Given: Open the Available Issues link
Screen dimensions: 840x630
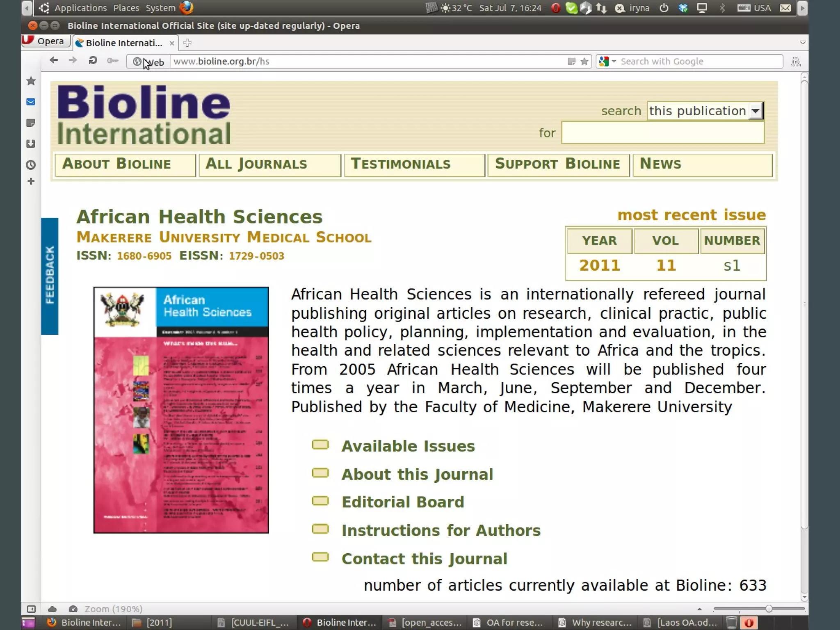Looking at the screenshot, I should point(408,446).
